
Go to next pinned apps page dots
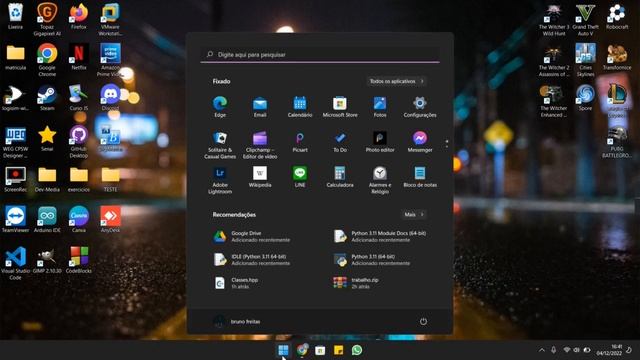coord(447,144)
